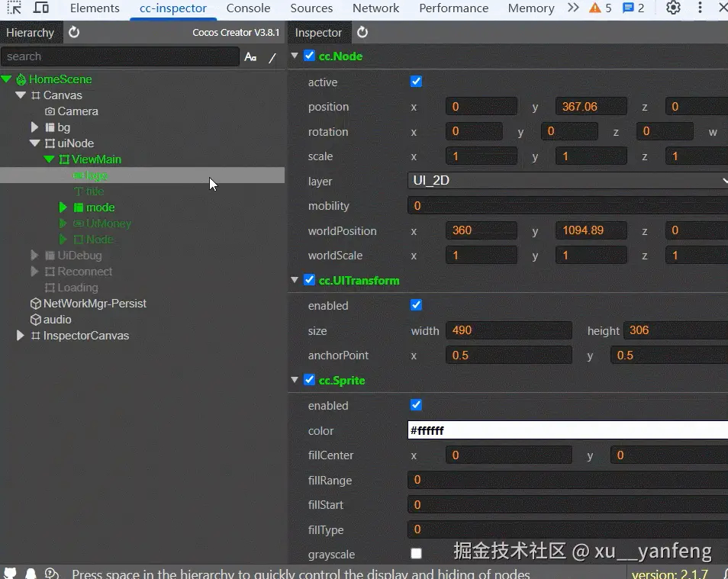The width and height of the screenshot is (728, 579).
Task: Switch to the Sources tab
Action: click(311, 8)
